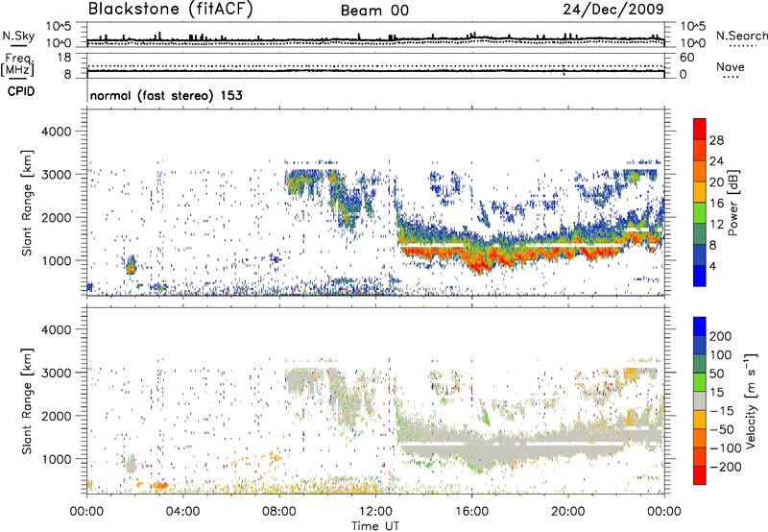Screen dimensions: 768x532
Task: Click the '04:00' time tick label
Action: point(182,512)
